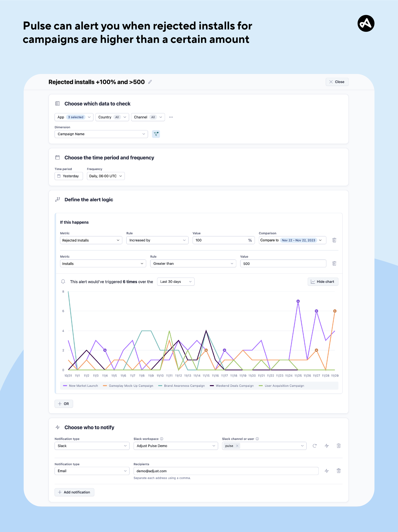Toggle User Acquisition Campaign legend item
This screenshot has width=398, height=532.
(x=281, y=386)
